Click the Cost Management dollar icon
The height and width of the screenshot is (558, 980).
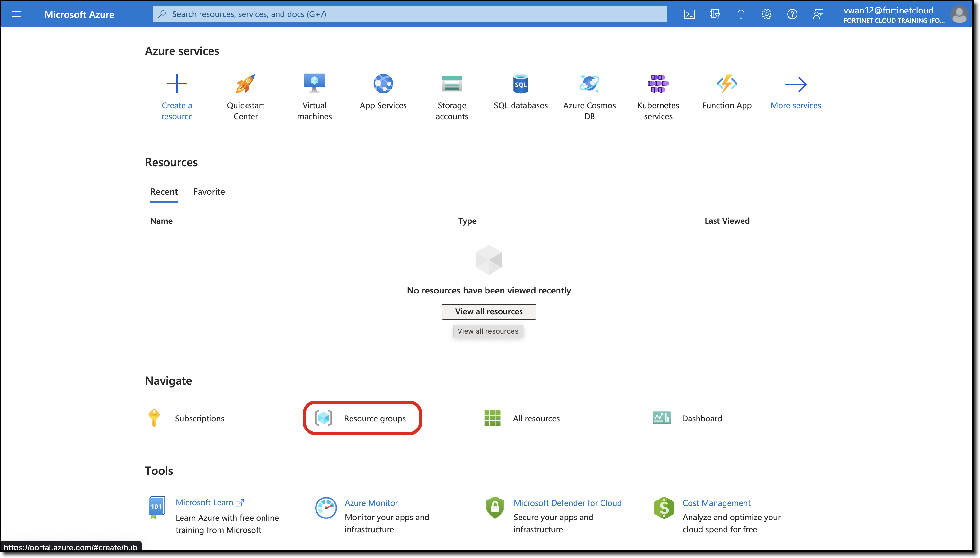pyautogui.click(x=664, y=508)
